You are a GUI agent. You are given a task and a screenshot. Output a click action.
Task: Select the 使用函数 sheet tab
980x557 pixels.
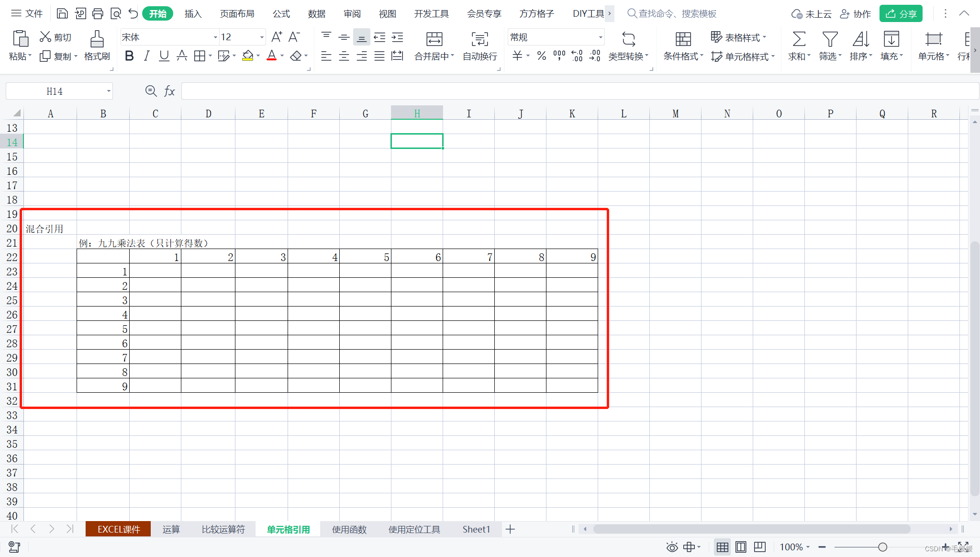[x=349, y=529]
